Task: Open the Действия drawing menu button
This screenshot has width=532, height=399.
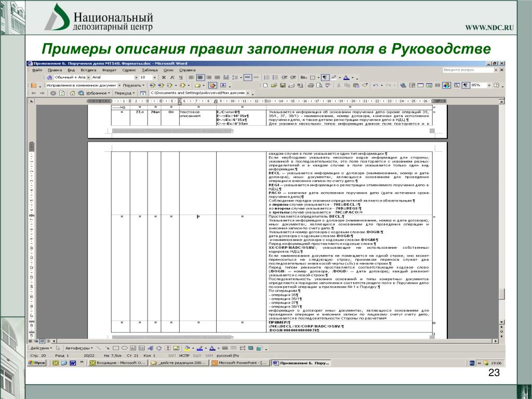Action: (41, 348)
